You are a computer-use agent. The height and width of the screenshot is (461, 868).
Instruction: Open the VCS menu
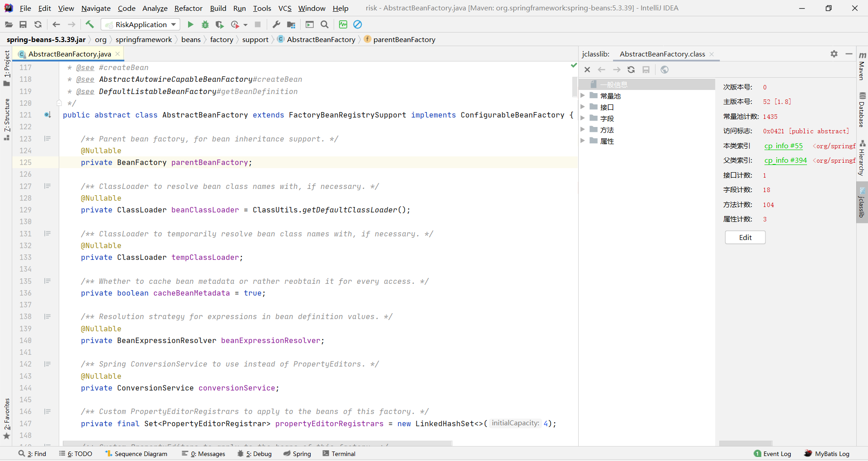(x=285, y=8)
